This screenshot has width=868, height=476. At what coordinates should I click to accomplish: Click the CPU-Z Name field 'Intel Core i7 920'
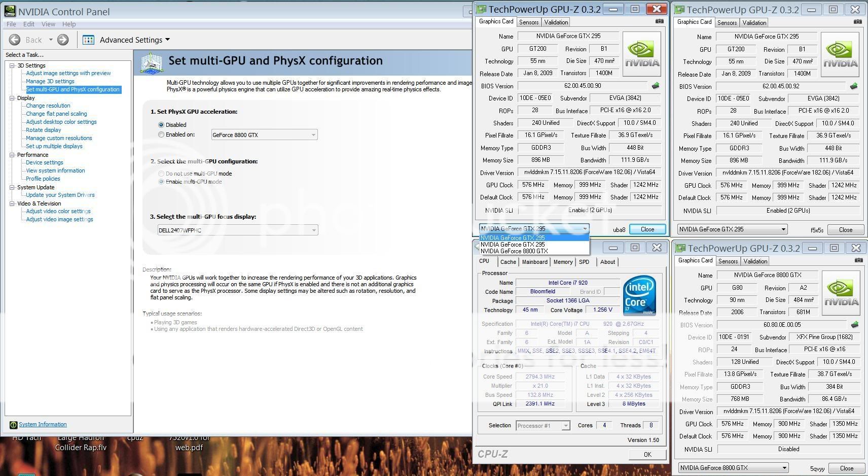pyautogui.click(x=567, y=283)
